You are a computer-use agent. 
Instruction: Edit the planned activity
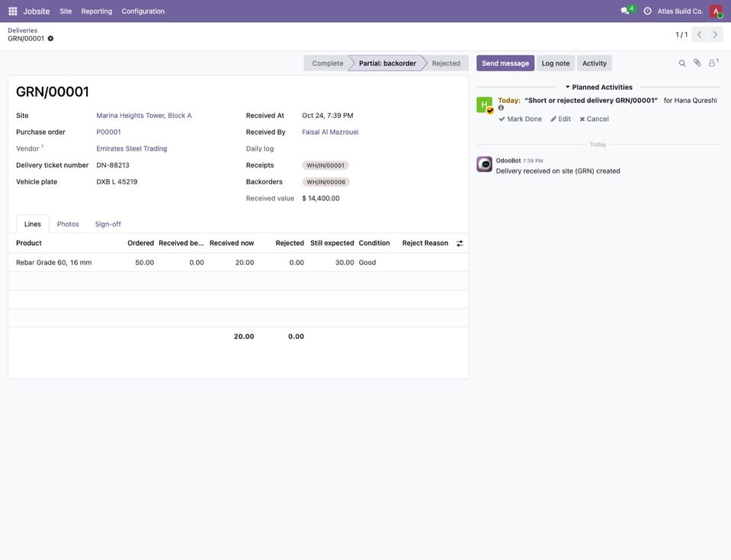(560, 120)
